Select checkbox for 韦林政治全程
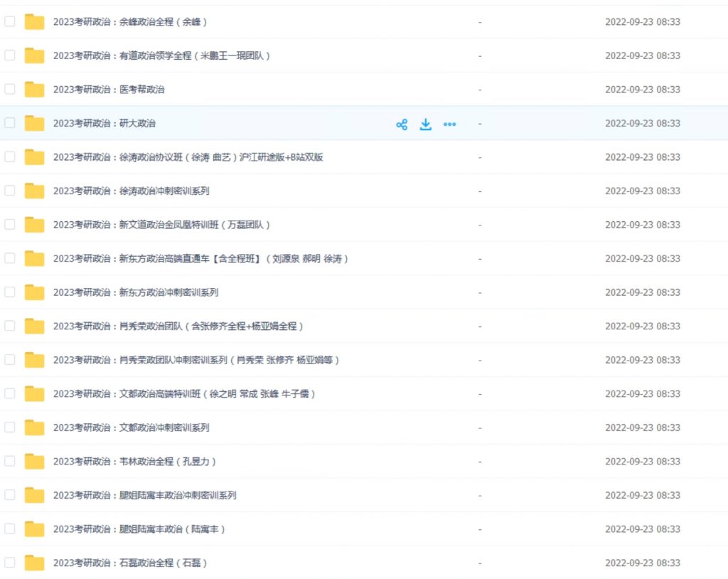The width and height of the screenshot is (728, 579). point(10,461)
